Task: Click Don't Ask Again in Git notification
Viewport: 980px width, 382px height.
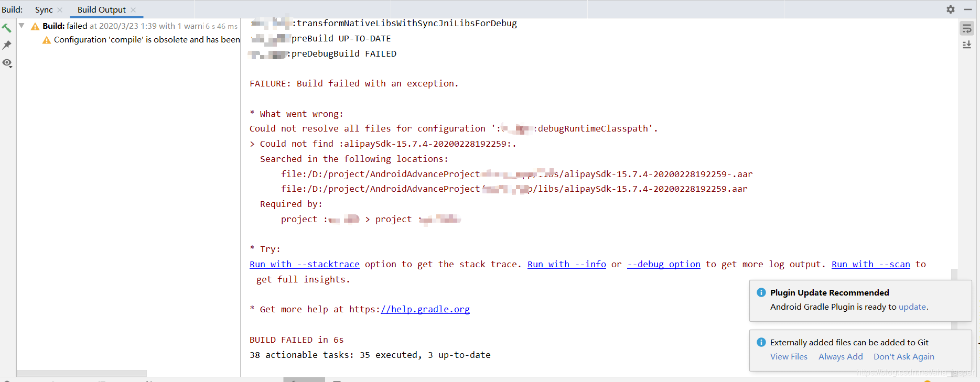Action: click(904, 357)
